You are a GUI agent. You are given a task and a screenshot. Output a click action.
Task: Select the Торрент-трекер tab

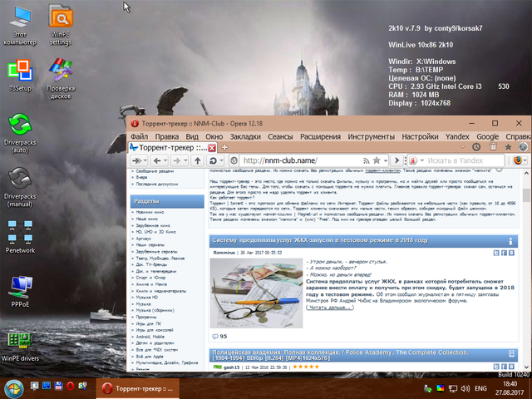pyautogui.click(x=172, y=148)
